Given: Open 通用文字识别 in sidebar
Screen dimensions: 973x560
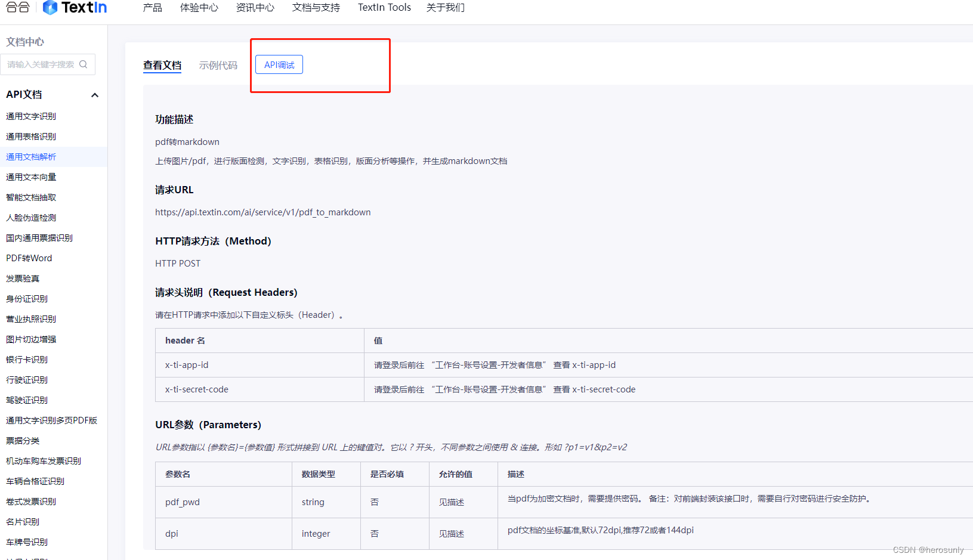Looking at the screenshot, I should 31,116.
